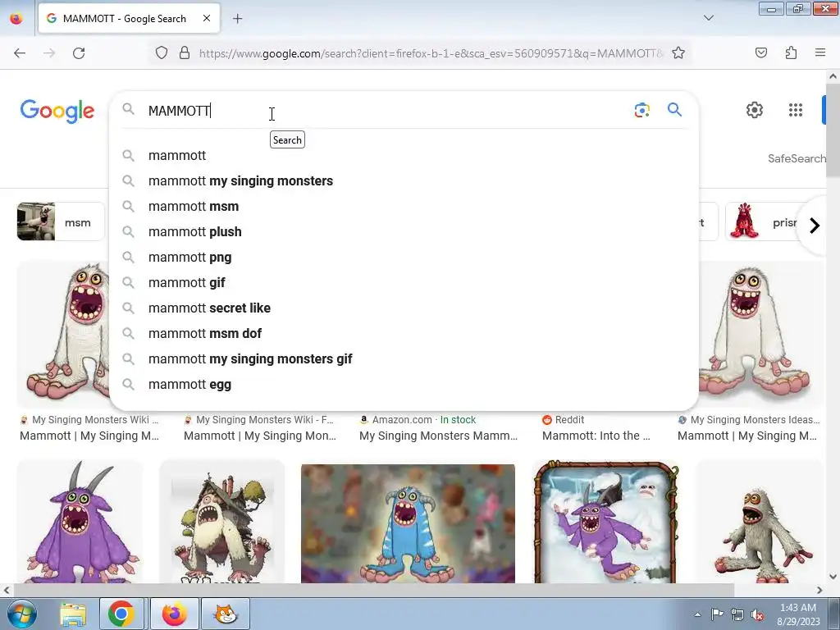The image size is (840, 630).
Task: Click the Firefox back arrow button
Action: point(20,53)
